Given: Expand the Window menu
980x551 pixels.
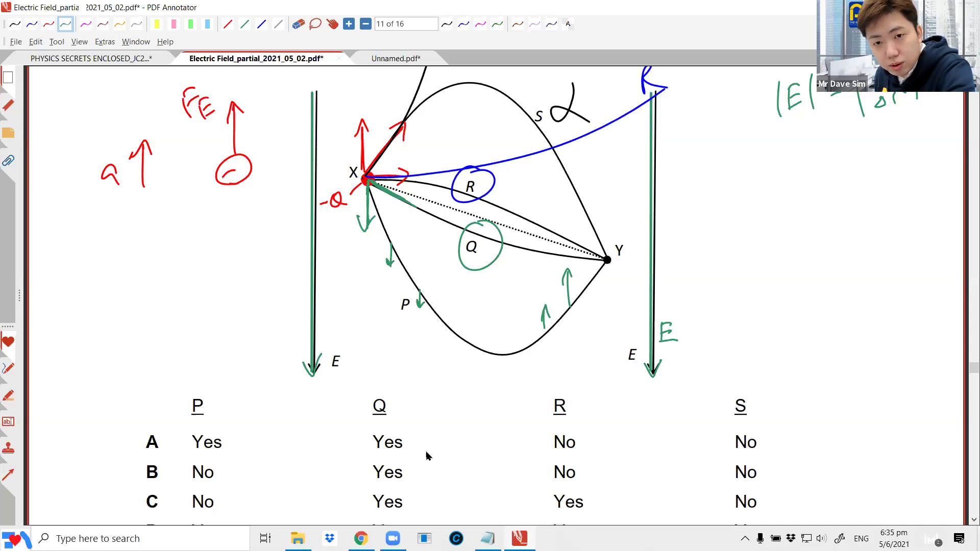Looking at the screenshot, I should coord(135,42).
